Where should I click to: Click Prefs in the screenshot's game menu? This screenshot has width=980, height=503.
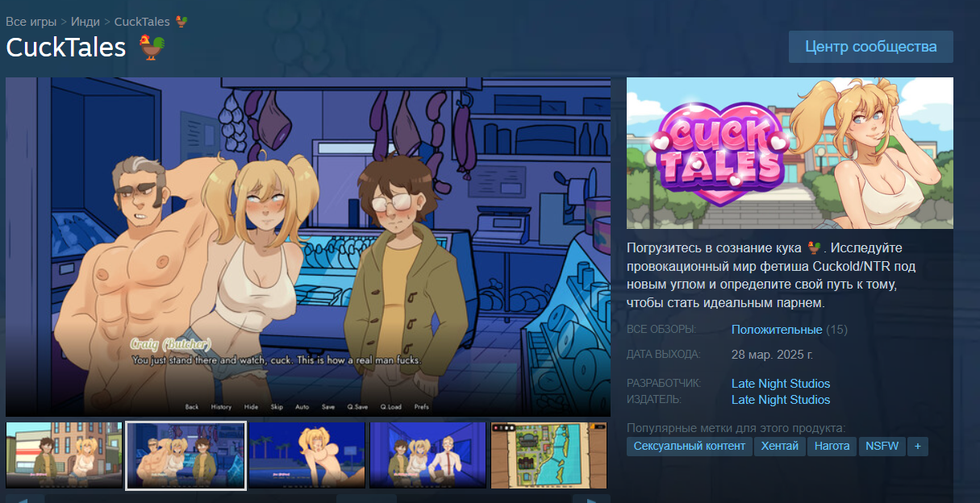pos(422,407)
